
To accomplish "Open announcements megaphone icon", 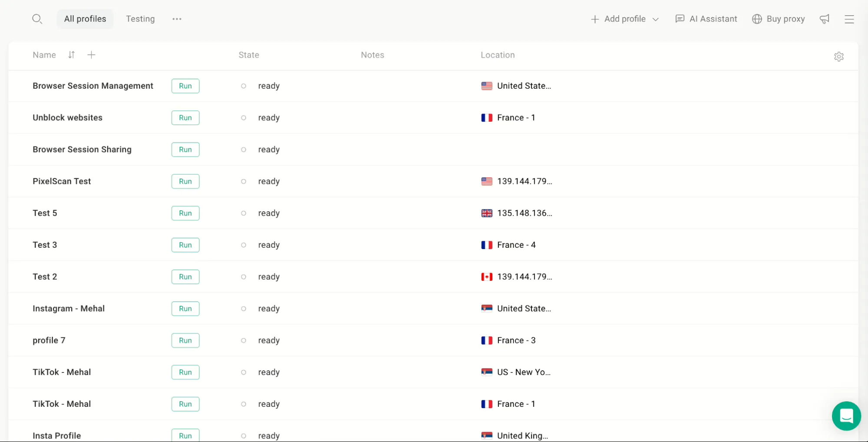I will [824, 19].
